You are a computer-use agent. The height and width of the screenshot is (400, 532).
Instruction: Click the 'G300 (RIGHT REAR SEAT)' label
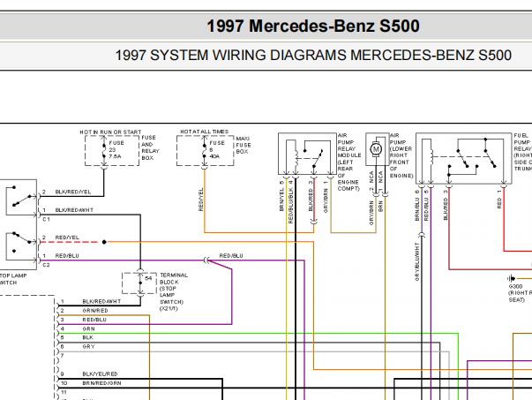(521, 293)
